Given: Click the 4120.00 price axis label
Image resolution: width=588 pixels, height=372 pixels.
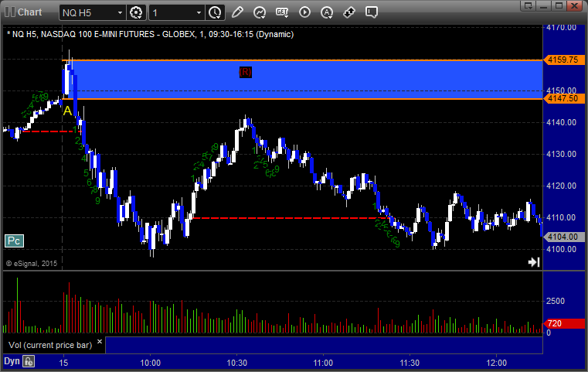Looking at the screenshot, I should point(562,186).
